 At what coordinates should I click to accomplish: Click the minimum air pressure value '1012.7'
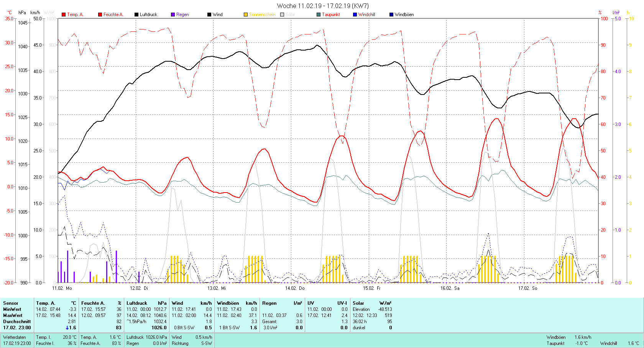tap(160, 309)
